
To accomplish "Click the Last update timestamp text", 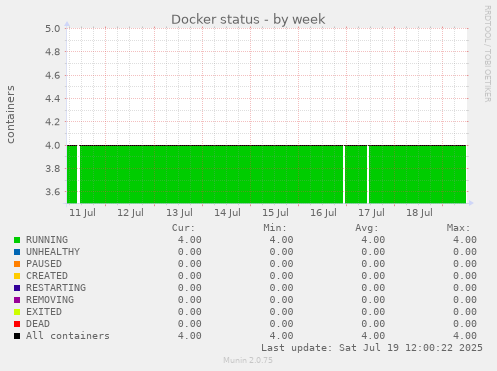I will tap(372, 348).
